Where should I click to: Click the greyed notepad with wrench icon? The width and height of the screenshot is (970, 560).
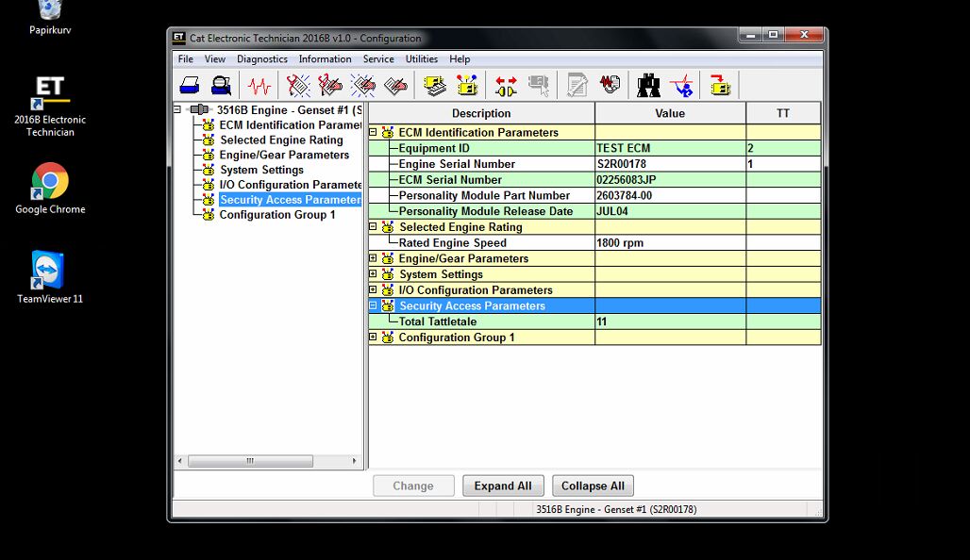coord(577,85)
